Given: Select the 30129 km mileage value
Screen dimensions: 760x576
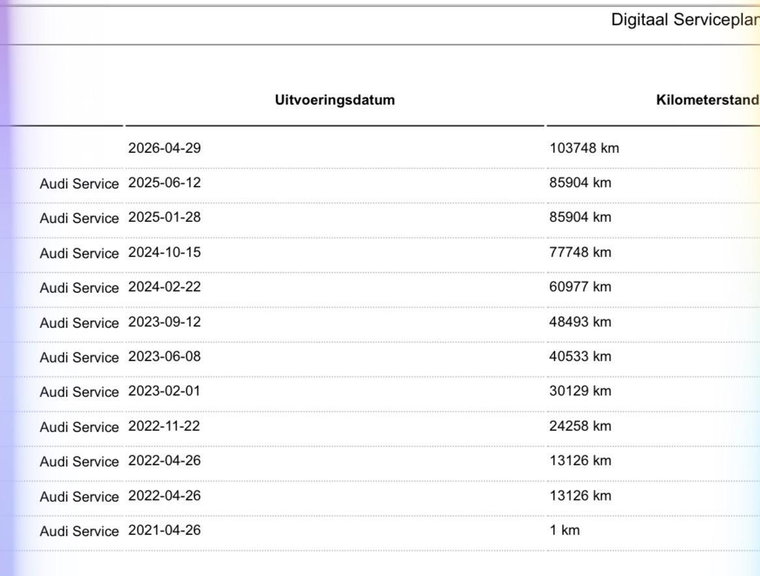Looking at the screenshot, I should coord(580,391).
